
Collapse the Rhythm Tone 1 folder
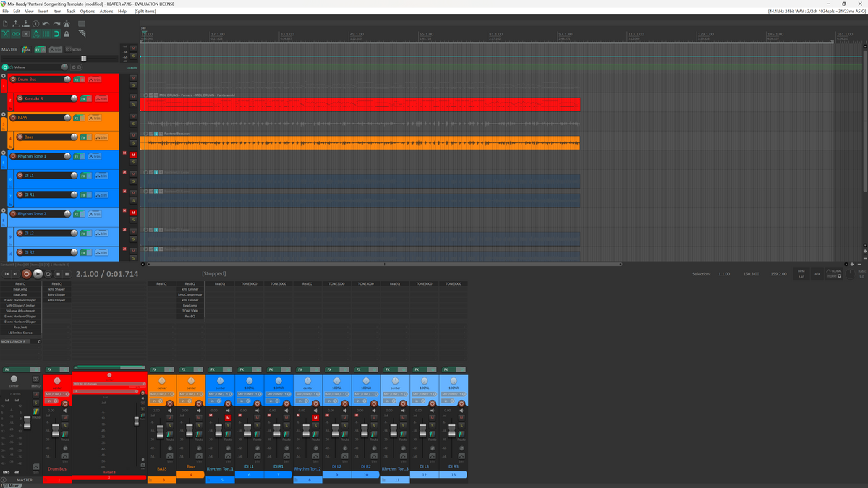(4, 153)
